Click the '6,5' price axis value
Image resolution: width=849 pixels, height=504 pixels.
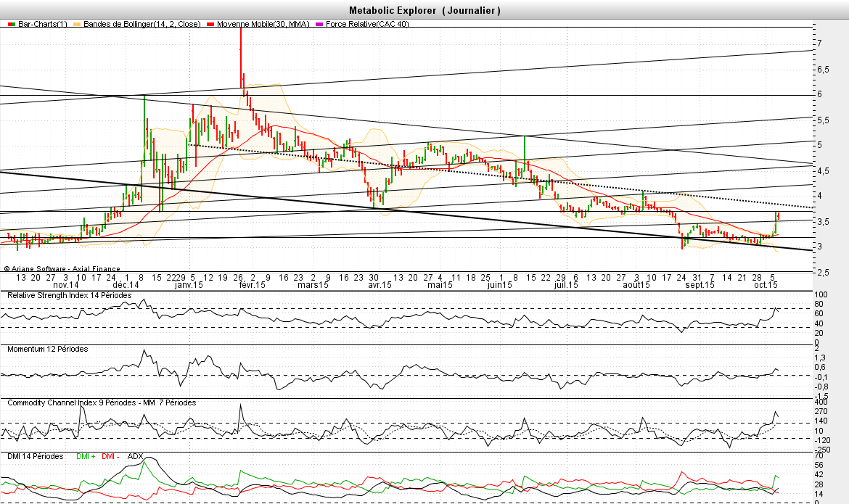[x=823, y=70]
